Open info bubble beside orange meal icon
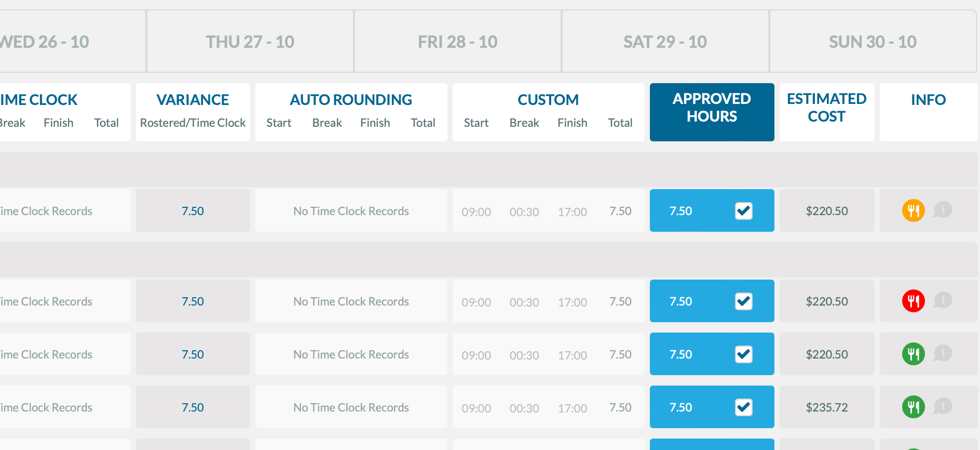This screenshot has height=450, width=980. tap(943, 210)
